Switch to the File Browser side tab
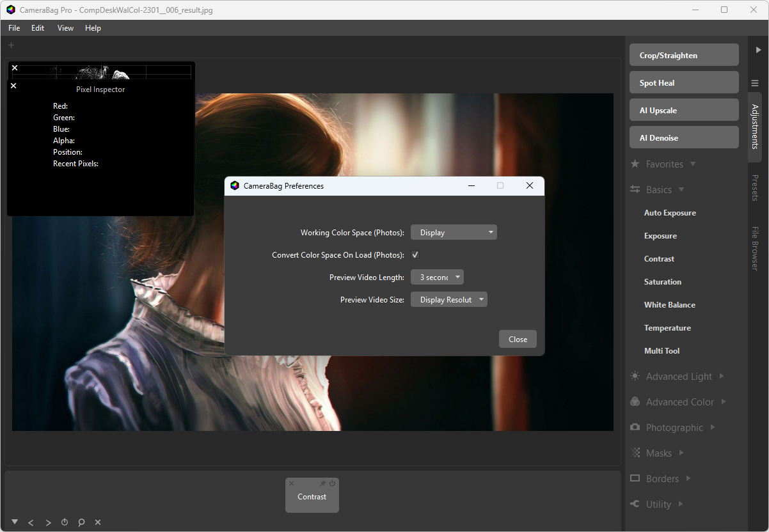Image resolution: width=769 pixels, height=532 pixels. click(x=755, y=248)
